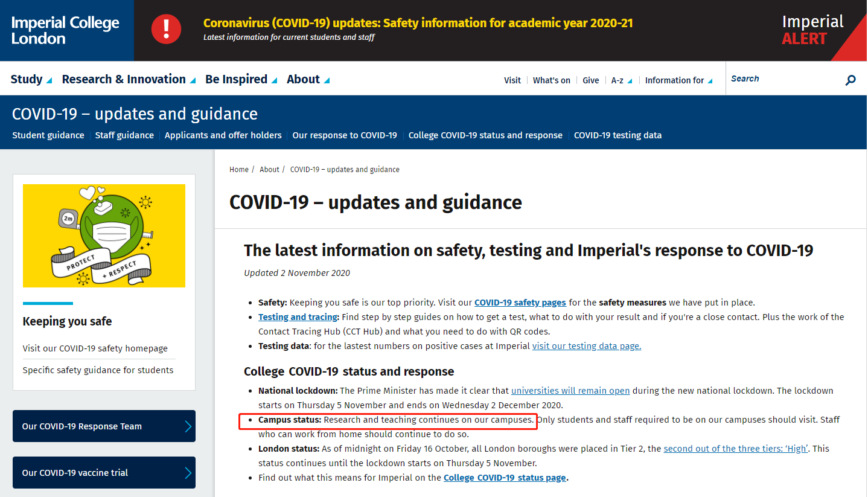Click the About breadcrumb link

point(269,170)
